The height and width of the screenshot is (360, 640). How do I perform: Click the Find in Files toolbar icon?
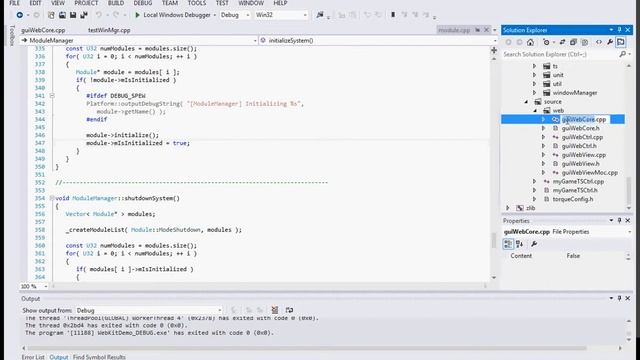(320, 15)
